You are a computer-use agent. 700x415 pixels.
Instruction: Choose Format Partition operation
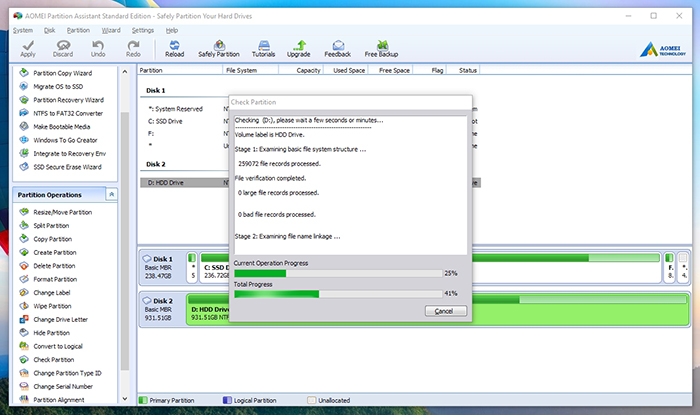click(x=48, y=279)
